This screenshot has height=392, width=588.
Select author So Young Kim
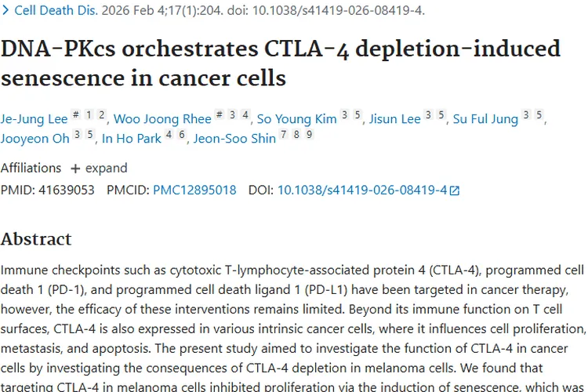[x=295, y=119]
